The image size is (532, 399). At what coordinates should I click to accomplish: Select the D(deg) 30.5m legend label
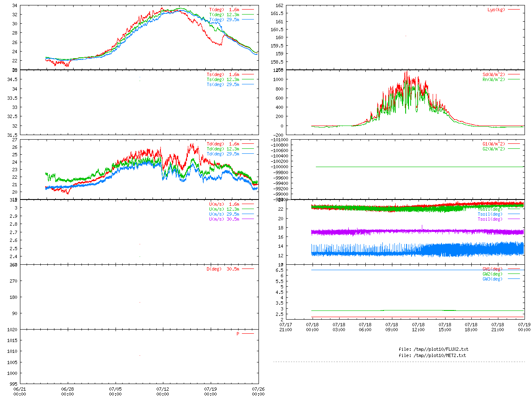(x=223, y=269)
